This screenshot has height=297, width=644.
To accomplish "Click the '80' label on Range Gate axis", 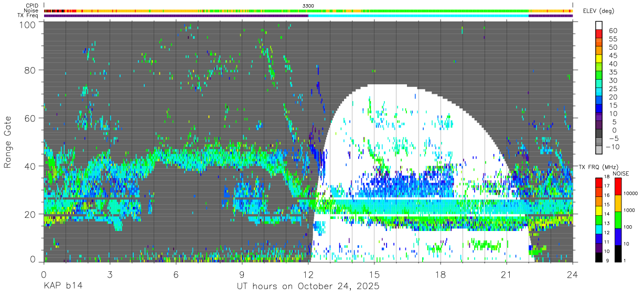I will click(x=30, y=70).
